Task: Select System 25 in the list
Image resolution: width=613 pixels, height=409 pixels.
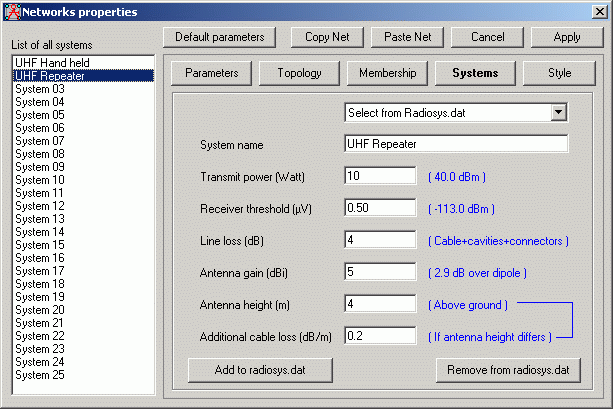Action: tap(40, 375)
